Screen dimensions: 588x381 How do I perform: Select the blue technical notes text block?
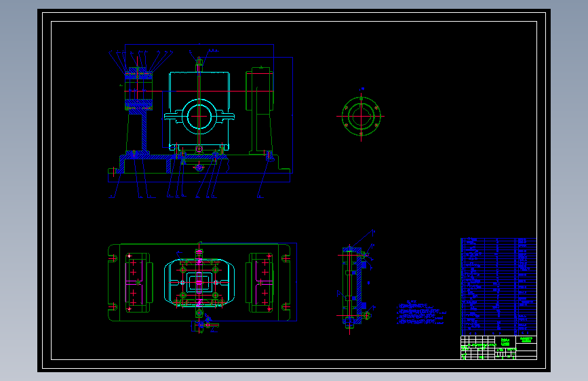coord(421,312)
